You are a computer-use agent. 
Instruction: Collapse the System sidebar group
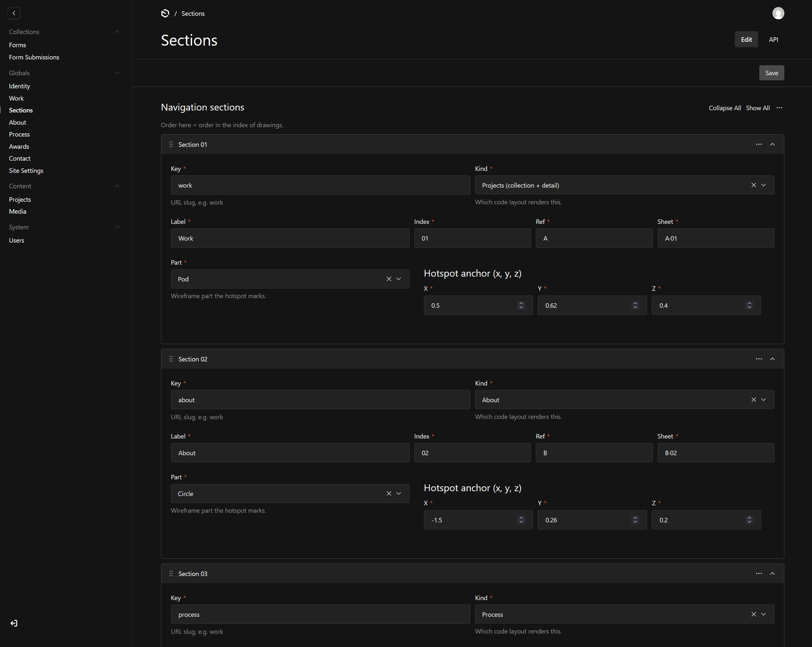coord(117,227)
